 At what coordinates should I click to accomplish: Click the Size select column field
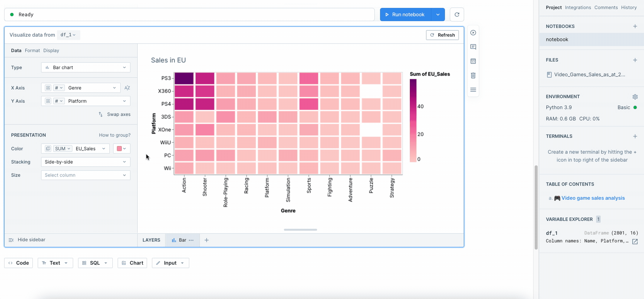point(86,175)
